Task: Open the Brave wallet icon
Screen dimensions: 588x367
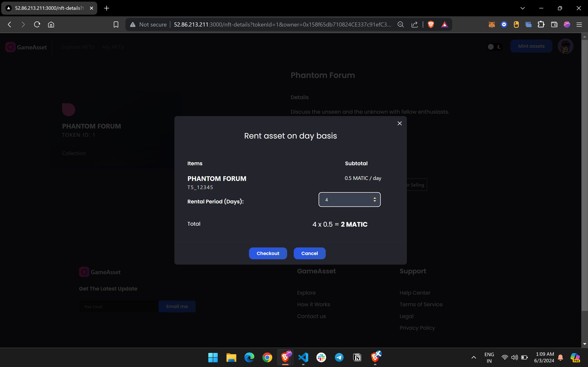Action: 554,24
